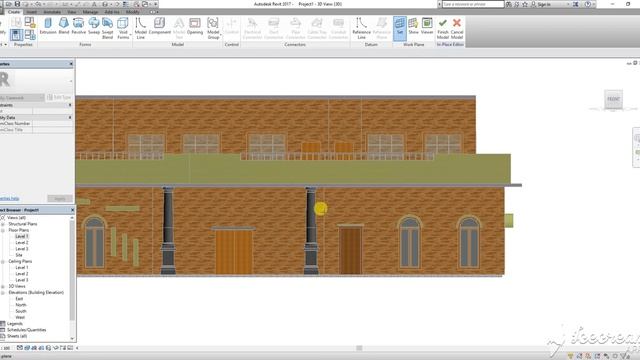Collapse the Floor Plans tree node
This screenshot has width=640, height=360.
point(3,230)
